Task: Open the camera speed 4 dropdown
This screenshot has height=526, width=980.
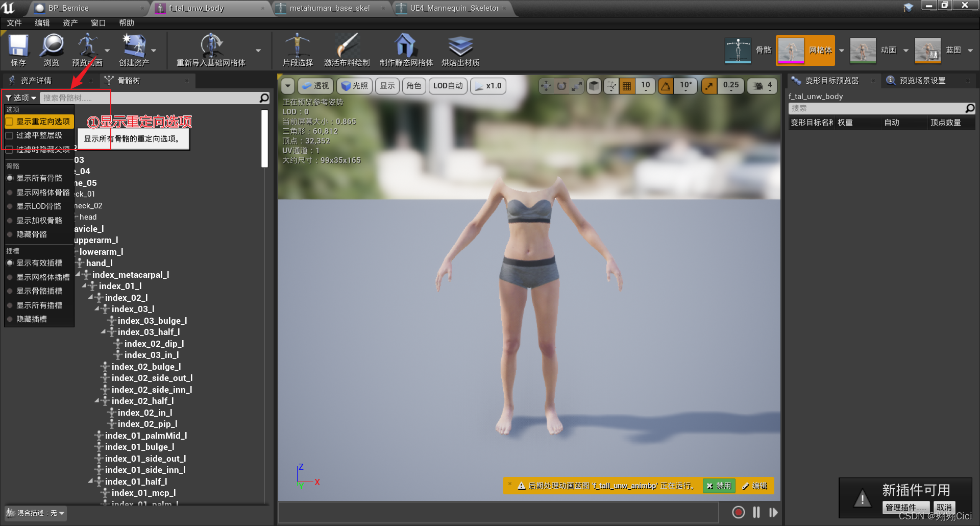Action: tap(763, 86)
